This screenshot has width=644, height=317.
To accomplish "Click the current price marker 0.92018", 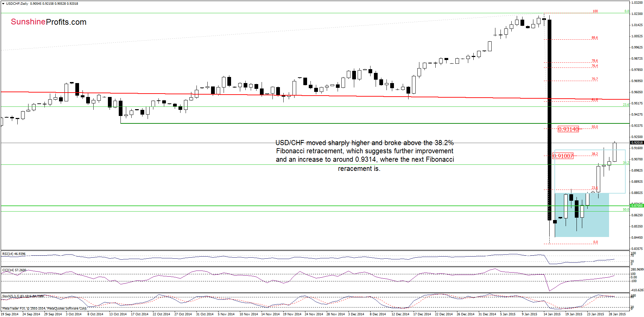I will pyautogui.click(x=637, y=142).
